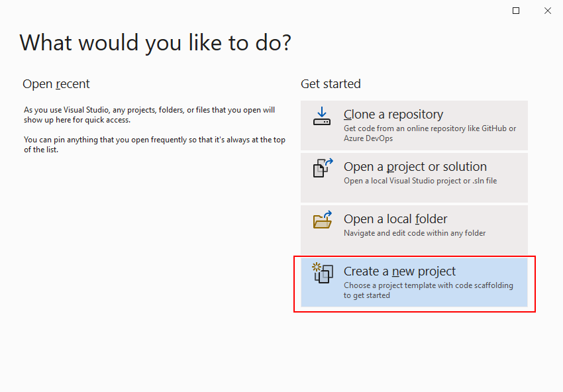
Task: Select the Clone a repository title
Action: (x=393, y=115)
